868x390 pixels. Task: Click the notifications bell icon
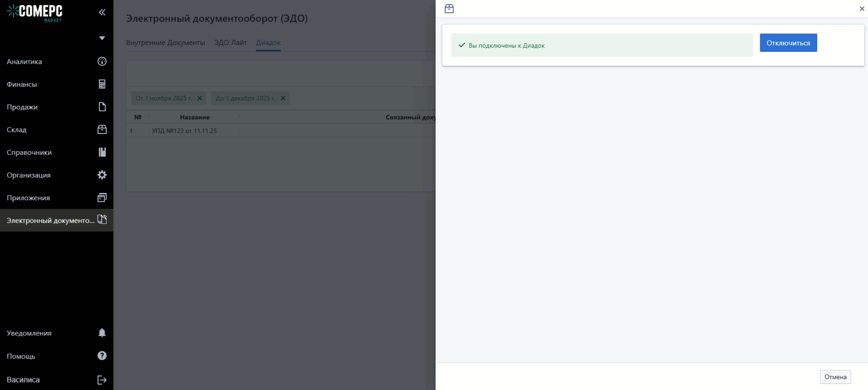click(102, 333)
